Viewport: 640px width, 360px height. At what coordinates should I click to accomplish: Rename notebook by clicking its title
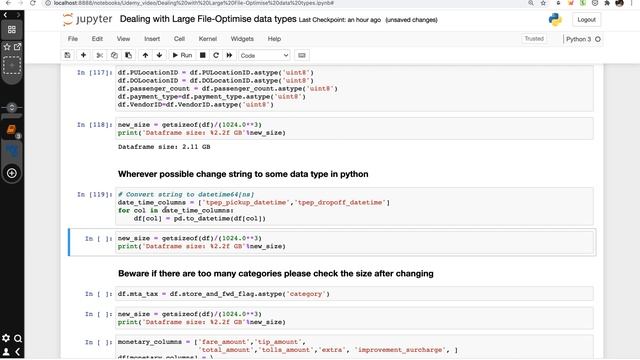(x=208, y=19)
